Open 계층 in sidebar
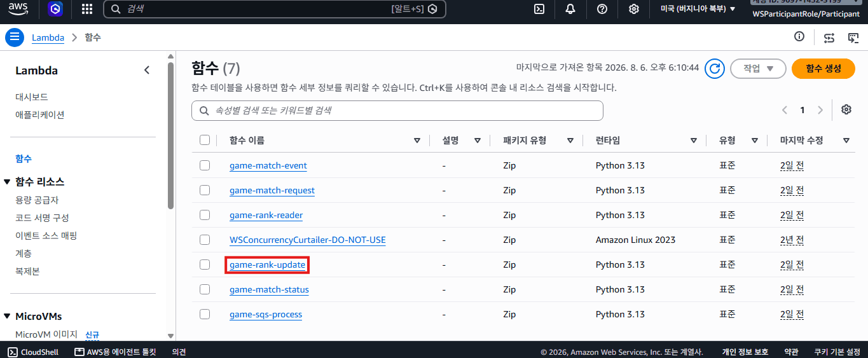The width and height of the screenshot is (868, 358). [x=24, y=253]
